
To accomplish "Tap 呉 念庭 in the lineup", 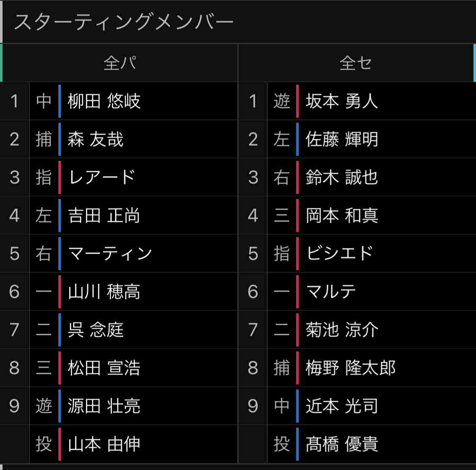I will coord(95,330).
